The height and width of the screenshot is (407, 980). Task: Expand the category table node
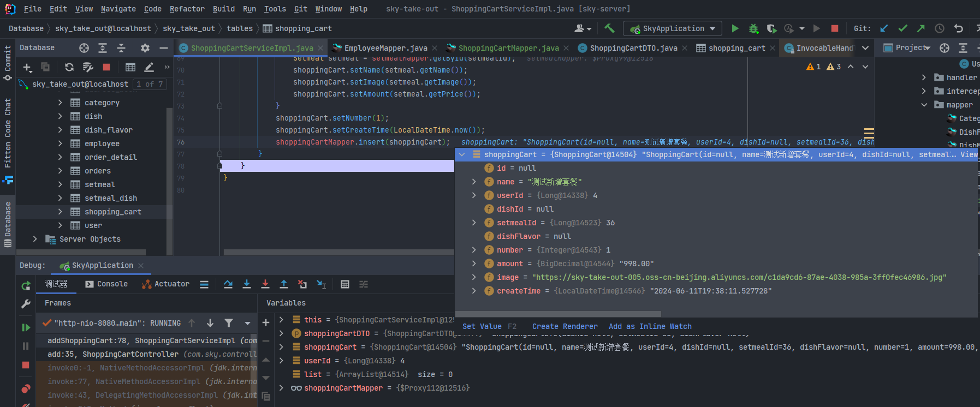60,103
